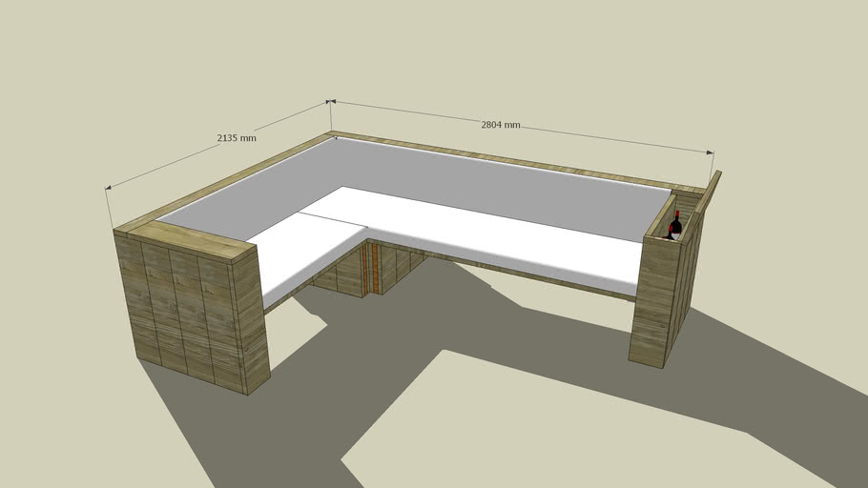Select the red wine bottle
Image resolution: width=868 pixels, height=488 pixels.
coord(675,227)
